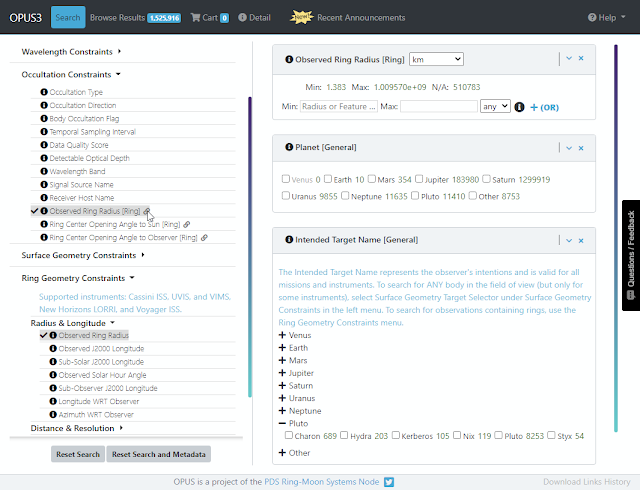Viewport: 640px width, 490px height.
Task: Enable the Uranus planet checkbox
Action: [x=286, y=196]
